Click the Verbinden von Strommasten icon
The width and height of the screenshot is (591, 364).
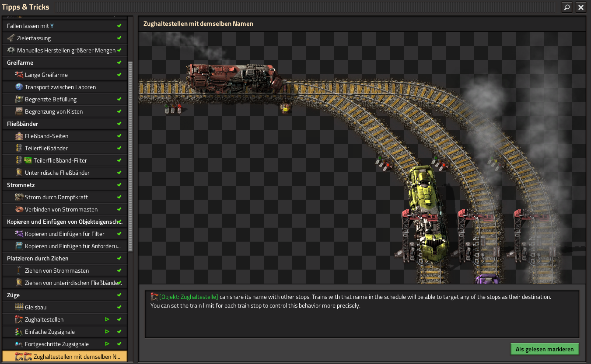point(19,209)
